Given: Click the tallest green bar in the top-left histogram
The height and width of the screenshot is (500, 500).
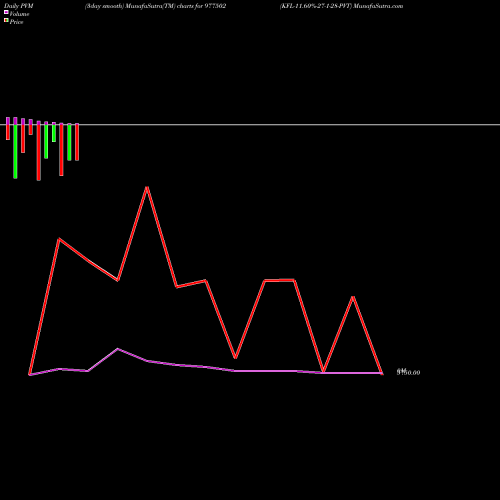Looking at the screenshot, I should 15,151.
